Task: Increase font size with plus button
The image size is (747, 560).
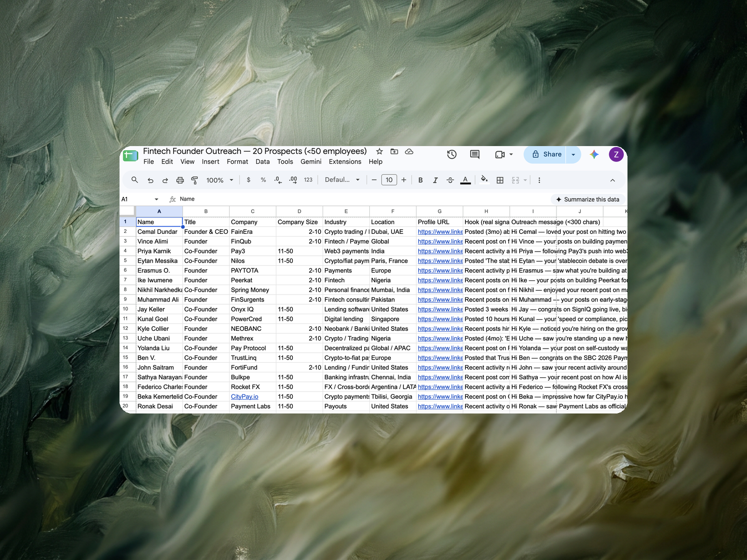Action: pos(404,180)
